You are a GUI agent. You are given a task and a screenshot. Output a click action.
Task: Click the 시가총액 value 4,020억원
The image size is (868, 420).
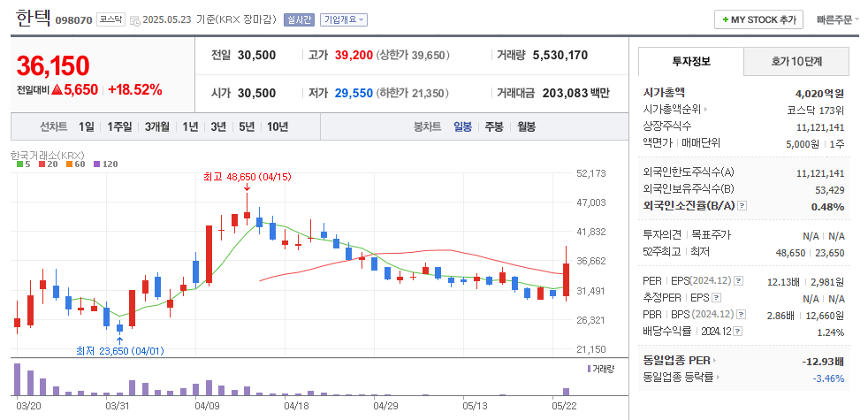819,93
